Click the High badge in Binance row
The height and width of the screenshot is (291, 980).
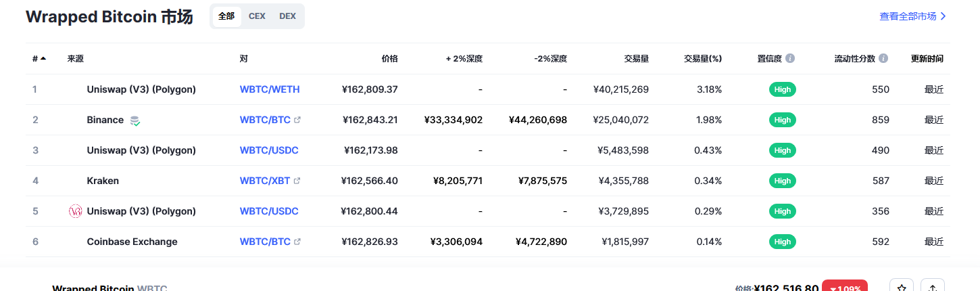tap(783, 120)
